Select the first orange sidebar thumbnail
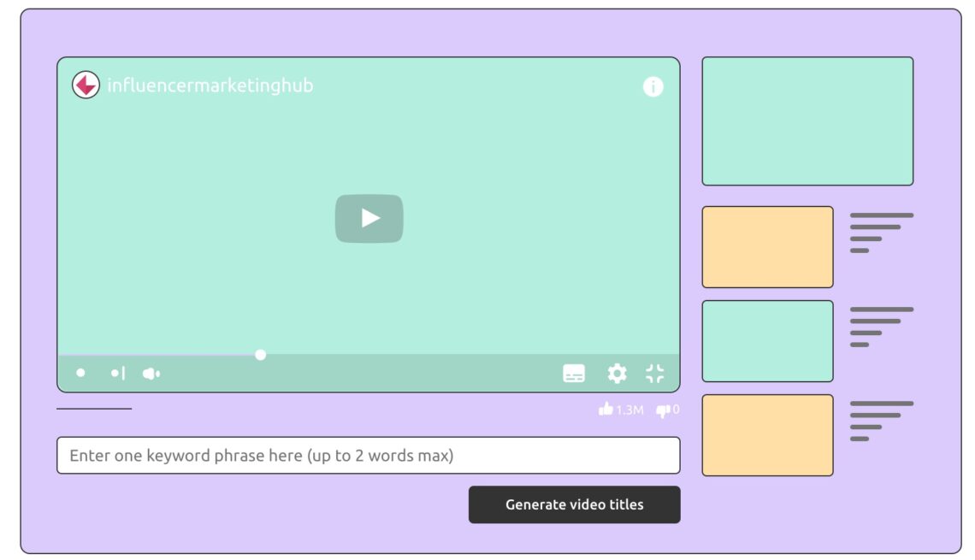Image resolution: width=975 pixels, height=560 pixels. [x=767, y=246]
